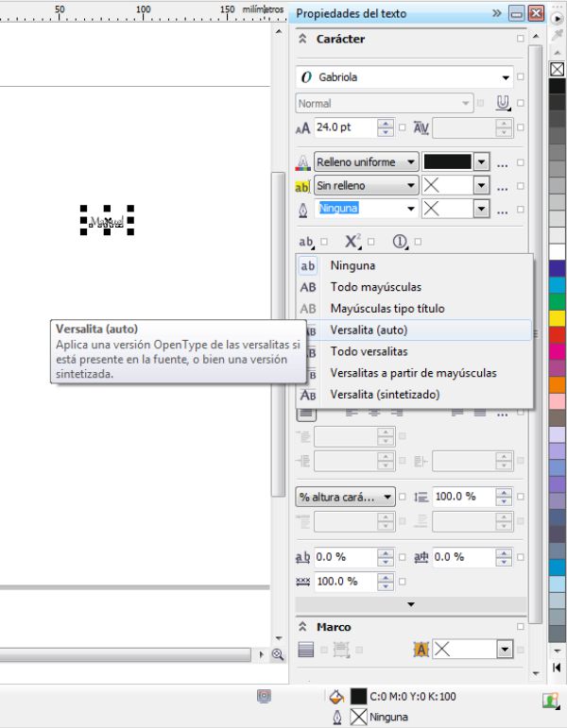Open the underline style icon menu

click(x=504, y=103)
